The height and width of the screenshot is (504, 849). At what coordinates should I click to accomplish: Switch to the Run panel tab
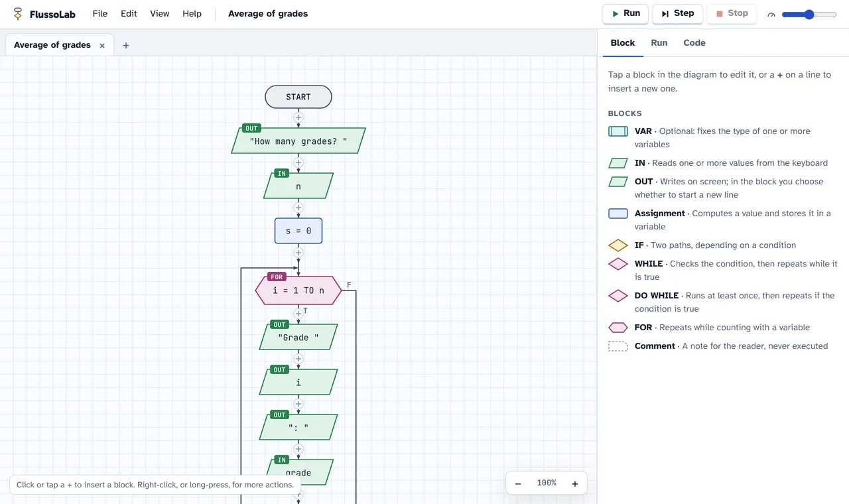click(659, 42)
